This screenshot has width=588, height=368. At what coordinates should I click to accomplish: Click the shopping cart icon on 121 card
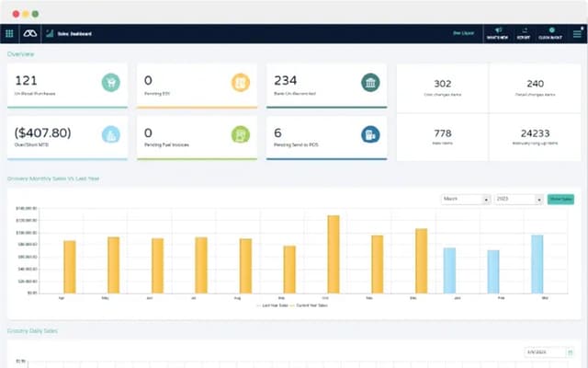(x=111, y=82)
